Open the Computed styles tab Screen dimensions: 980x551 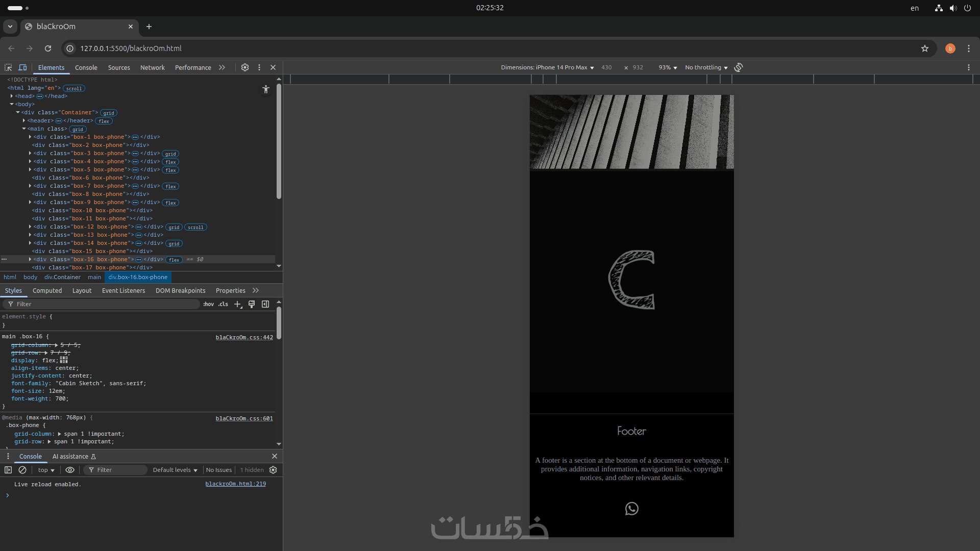click(x=47, y=290)
